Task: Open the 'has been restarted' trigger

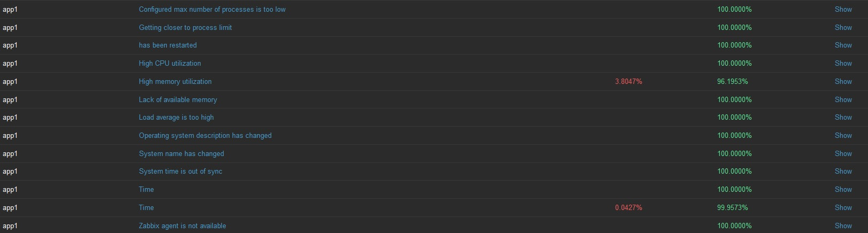Action: 167,45
